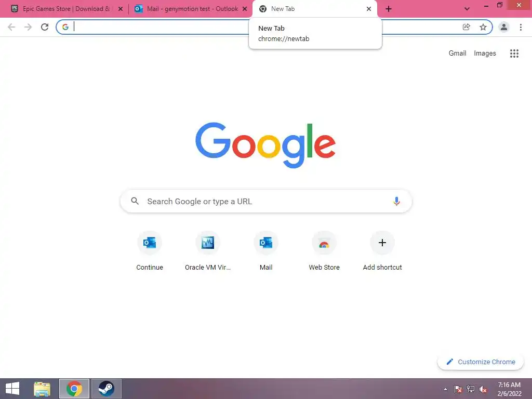Open the Images link
The height and width of the screenshot is (399, 532).
pyautogui.click(x=485, y=54)
